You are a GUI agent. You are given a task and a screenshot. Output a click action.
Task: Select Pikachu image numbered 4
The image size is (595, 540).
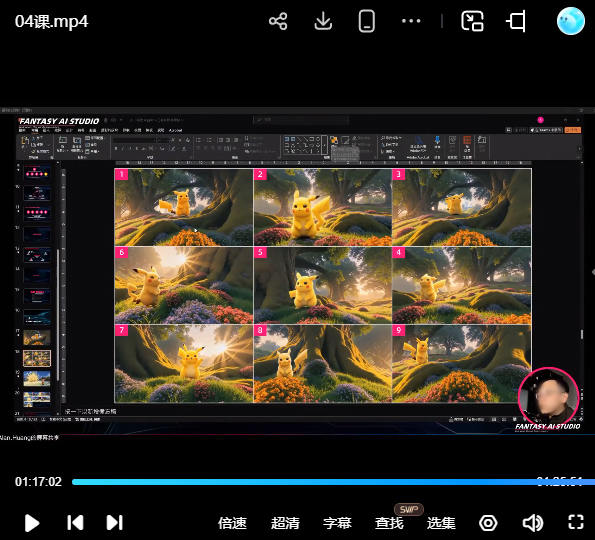pos(461,285)
